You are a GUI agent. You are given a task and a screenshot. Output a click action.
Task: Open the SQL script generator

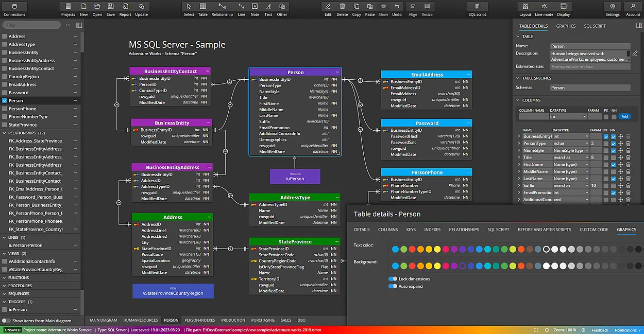(477, 7)
